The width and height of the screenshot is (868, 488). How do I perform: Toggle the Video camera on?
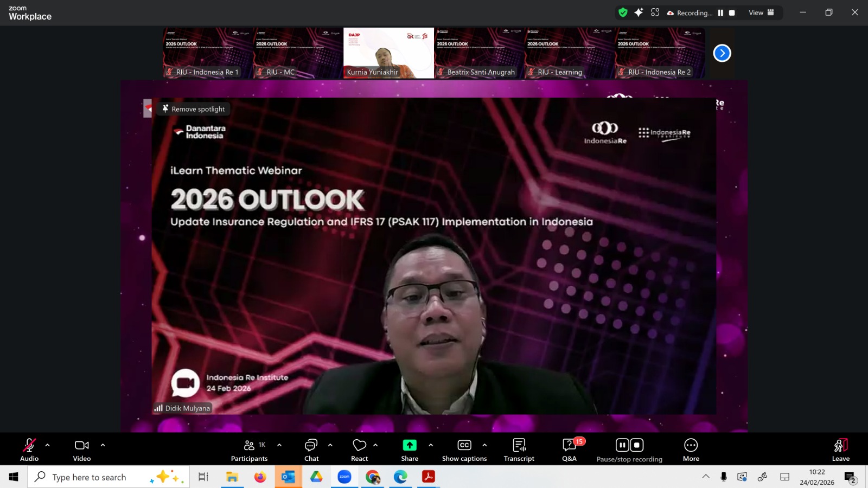(82, 450)
